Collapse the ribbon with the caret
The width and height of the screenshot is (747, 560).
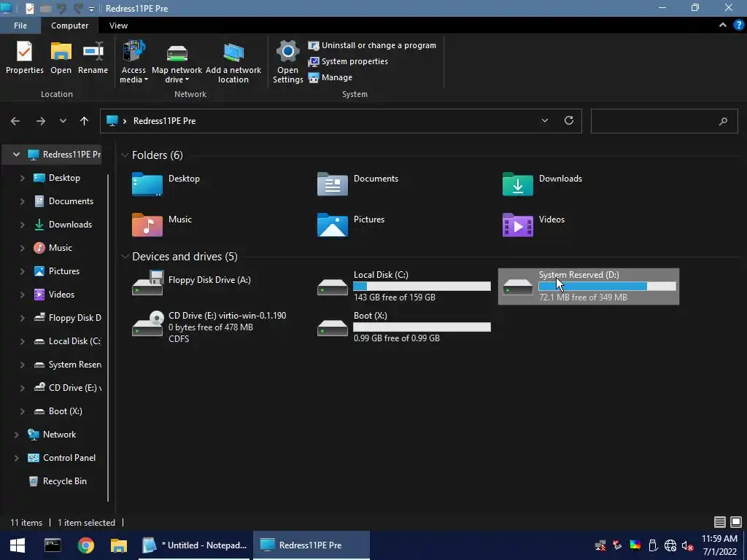click(722, 26)
